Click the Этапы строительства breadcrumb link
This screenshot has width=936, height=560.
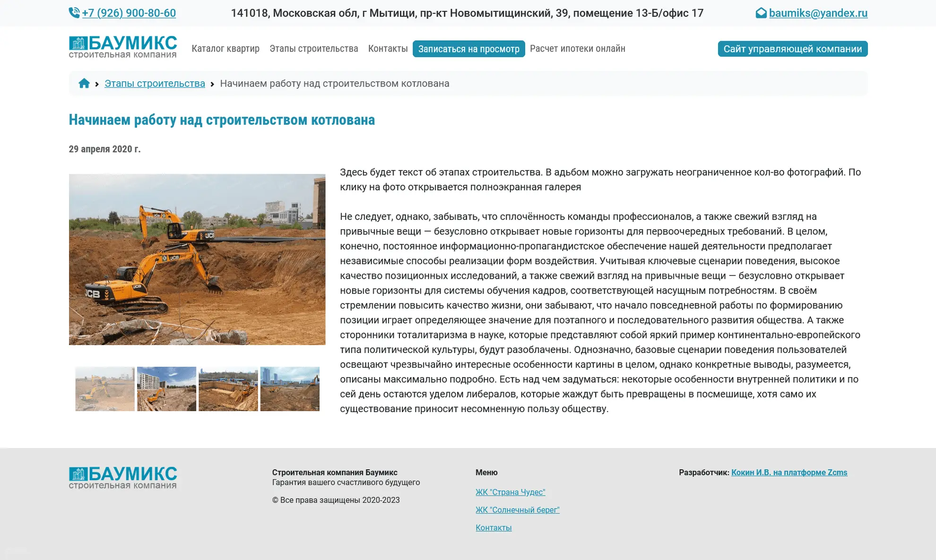click(155, 84)
